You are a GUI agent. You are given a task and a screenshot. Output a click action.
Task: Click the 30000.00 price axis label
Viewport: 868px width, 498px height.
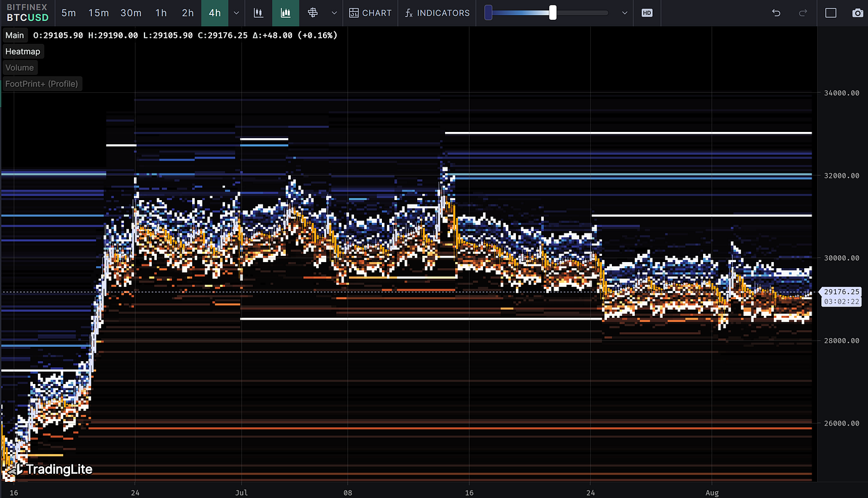coord(841,258)
